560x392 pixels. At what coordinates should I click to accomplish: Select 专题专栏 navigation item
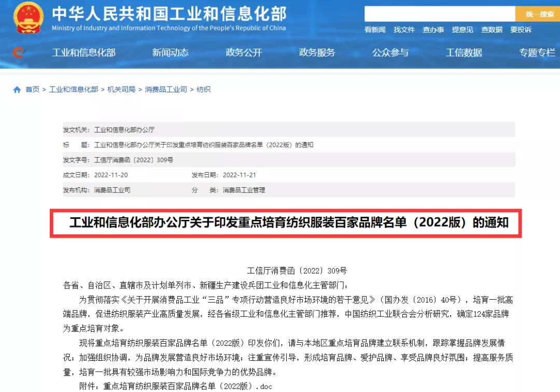pyautogui.click(x=537, y=52)
